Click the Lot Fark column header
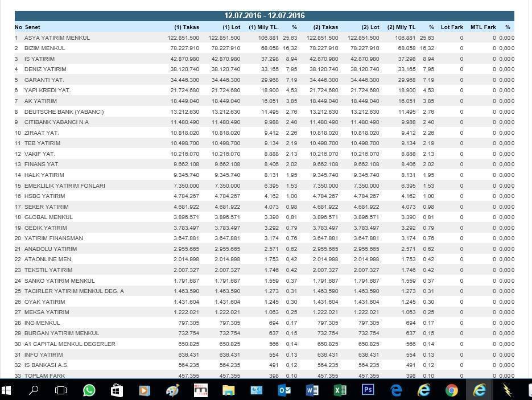Screen dimensions: 532x400 (x=452, y=27)
